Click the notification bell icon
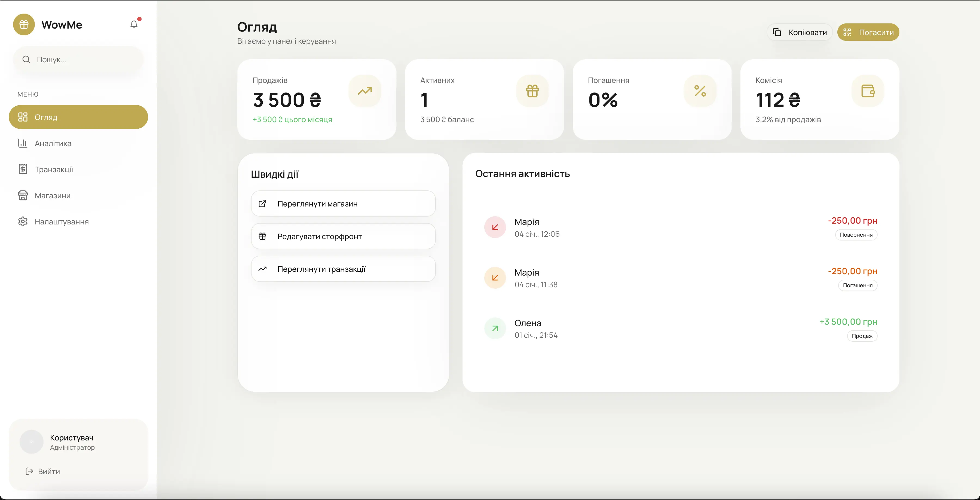This screenshot has height=500, width=980. (x=134, y=24)
